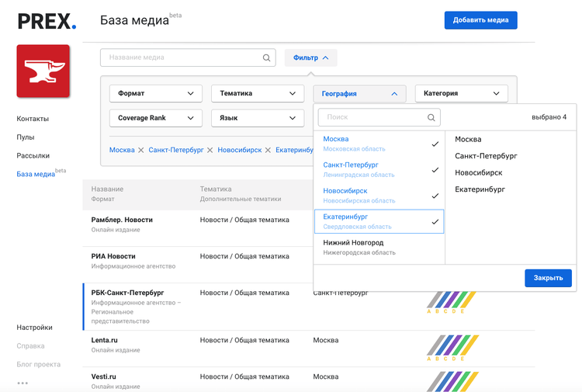This screenshot has width=582, height=392.
Task: Click the search icon in geography search field
Action: 431,117
